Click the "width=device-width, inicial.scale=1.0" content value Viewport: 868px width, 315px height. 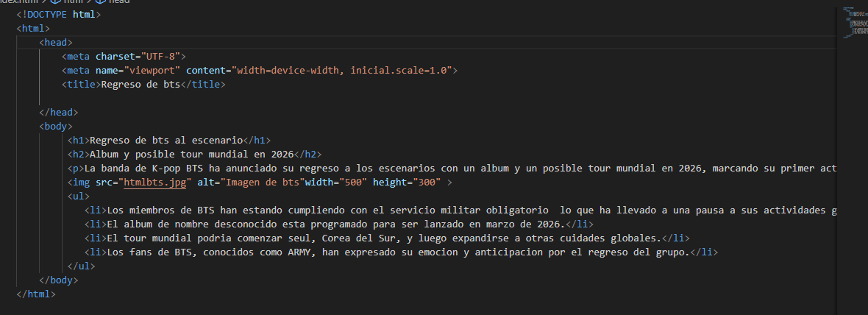click(341, 71)
